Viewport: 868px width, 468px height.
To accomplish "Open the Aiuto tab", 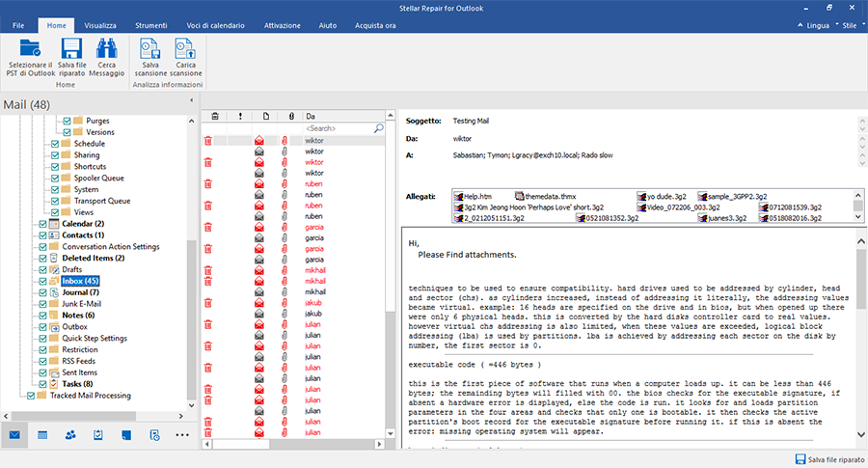I will (x=328, y=25).
